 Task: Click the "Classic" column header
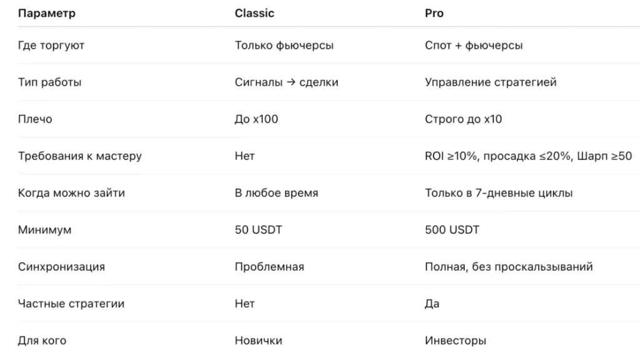254,13
